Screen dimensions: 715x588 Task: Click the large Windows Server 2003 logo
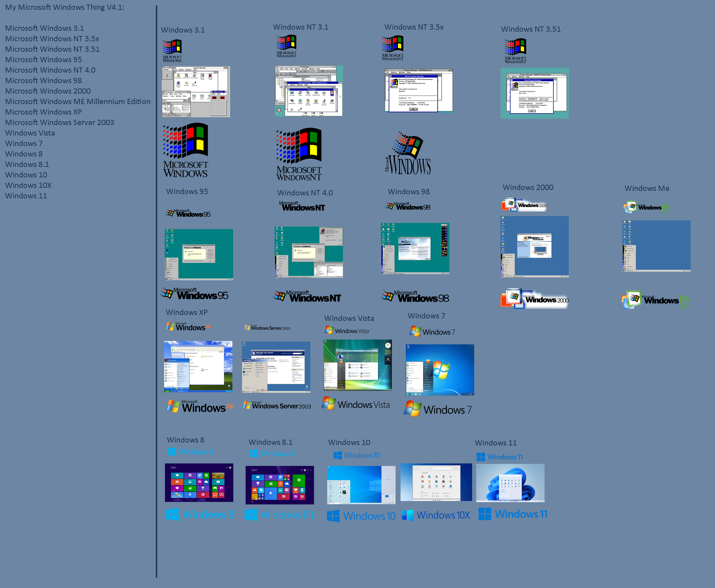pos(277,405)
